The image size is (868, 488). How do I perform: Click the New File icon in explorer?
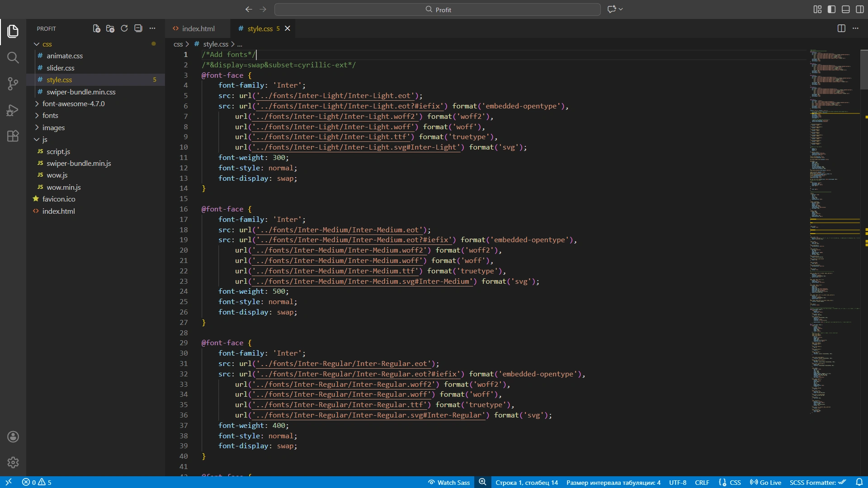click(96, 28)
